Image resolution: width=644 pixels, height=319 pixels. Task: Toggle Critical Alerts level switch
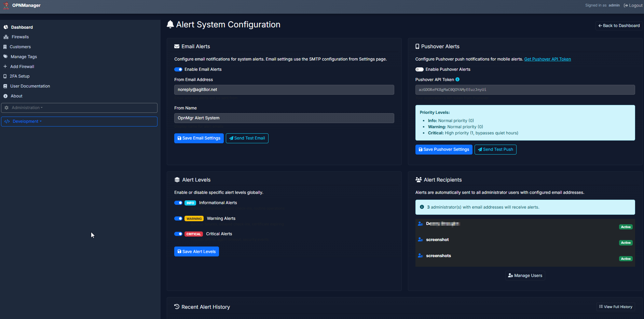[x=178, y=234]
